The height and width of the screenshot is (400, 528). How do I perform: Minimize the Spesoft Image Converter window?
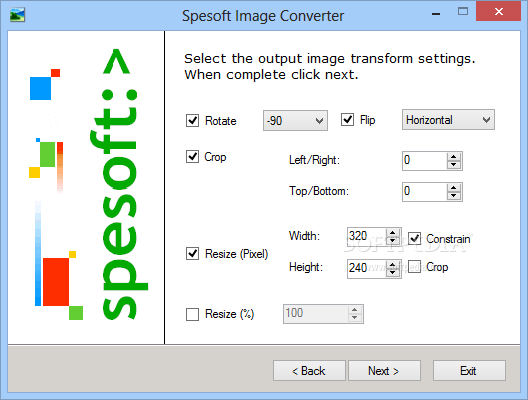(x=436, y=13)
